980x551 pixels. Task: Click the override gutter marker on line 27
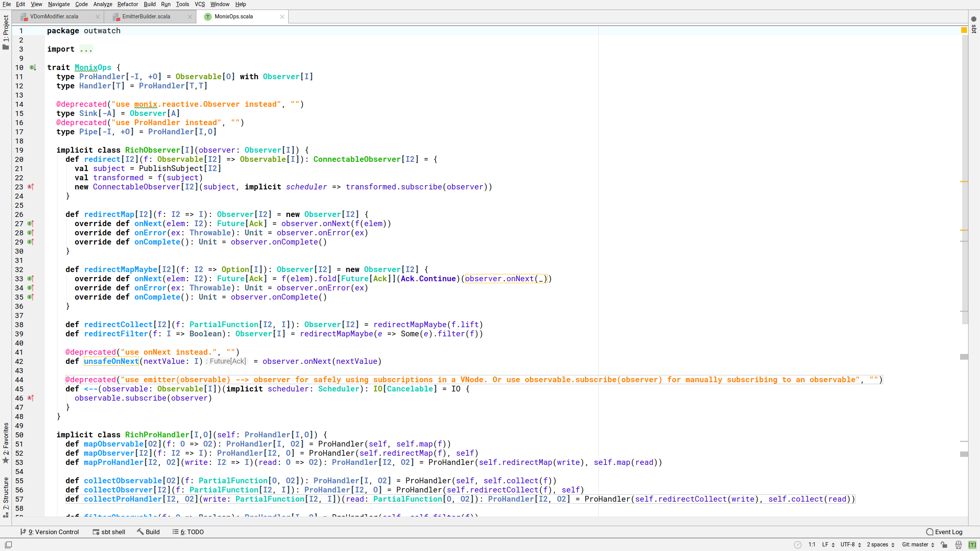(x=31, y=223)
